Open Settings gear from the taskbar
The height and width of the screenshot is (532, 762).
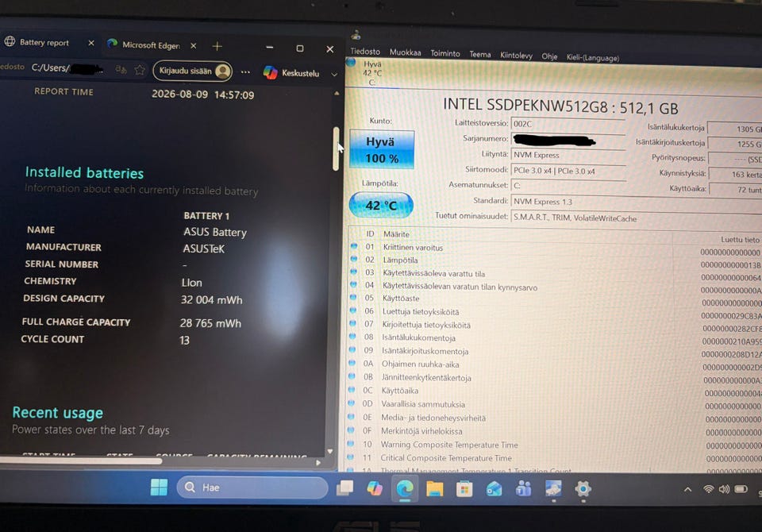coord(583,488)
